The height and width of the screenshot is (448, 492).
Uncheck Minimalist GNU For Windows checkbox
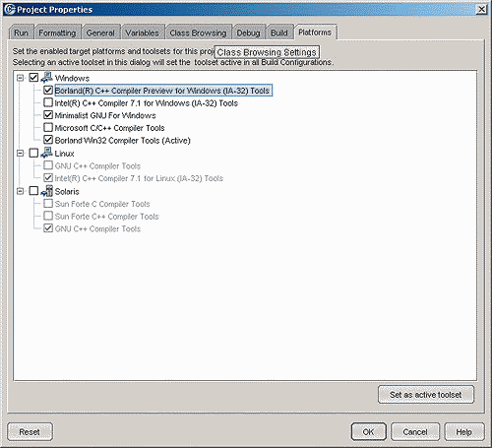click(48, 115)
